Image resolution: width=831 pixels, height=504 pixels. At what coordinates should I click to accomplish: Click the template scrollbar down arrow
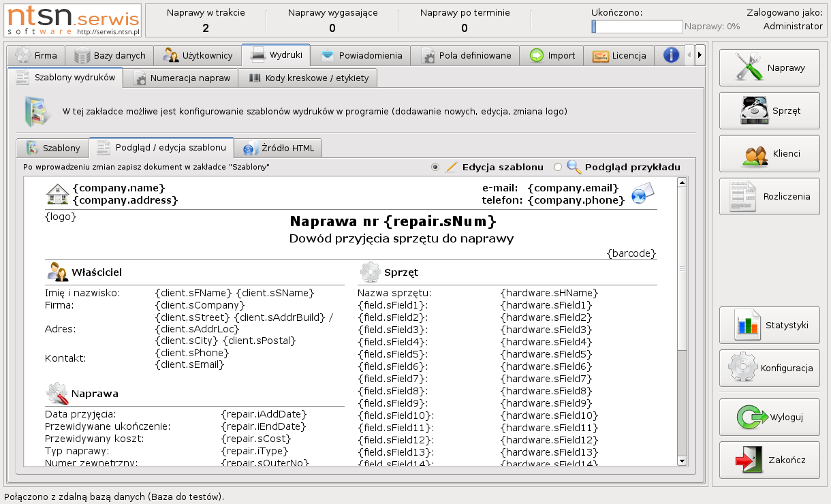pos(682,461)
